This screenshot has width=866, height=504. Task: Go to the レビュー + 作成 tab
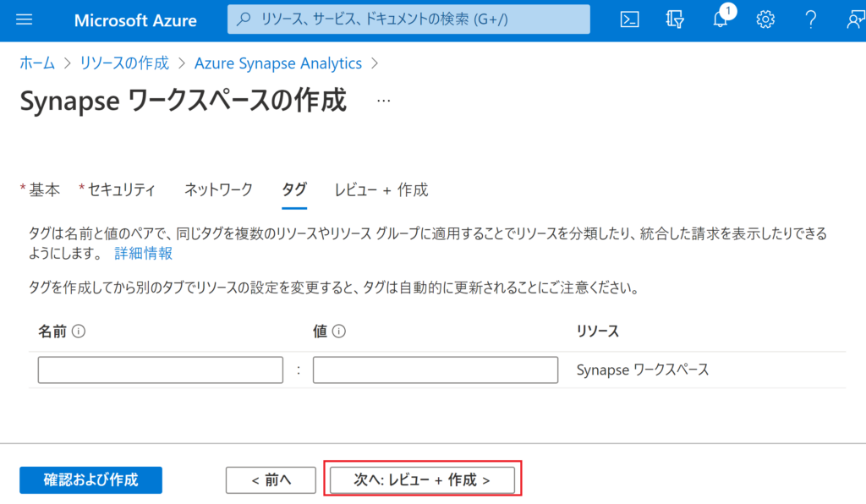pos(381,189)
